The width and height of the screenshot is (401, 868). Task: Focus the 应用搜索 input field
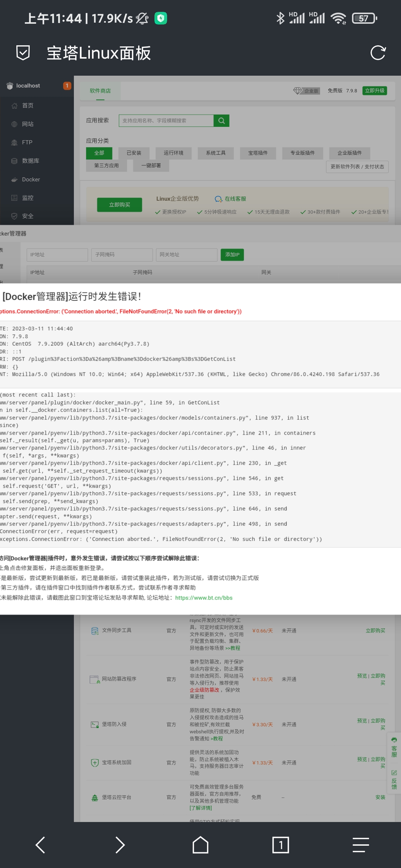pos(166,121)
